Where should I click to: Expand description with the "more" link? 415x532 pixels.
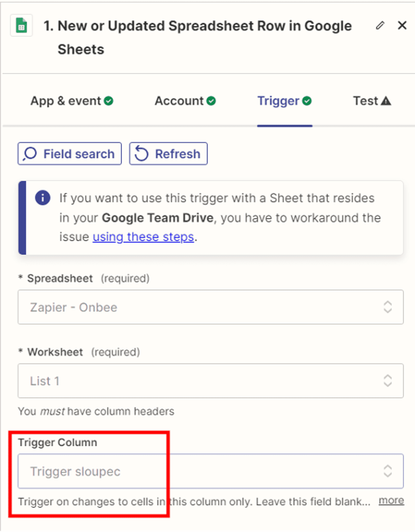click(391, 501)
